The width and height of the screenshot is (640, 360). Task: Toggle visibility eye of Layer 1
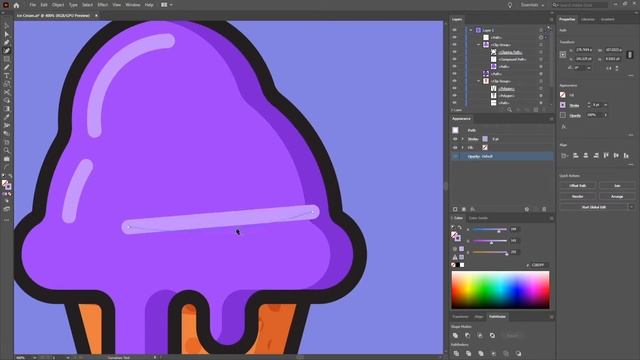click(x=454, y=30)
